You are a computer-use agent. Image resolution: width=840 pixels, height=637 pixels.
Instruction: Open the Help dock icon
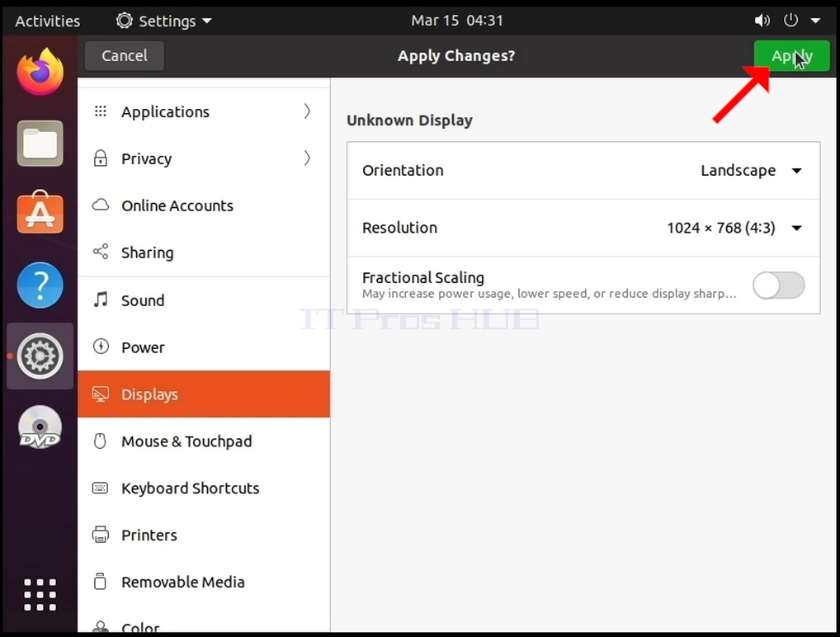click(x=40, y=285)
